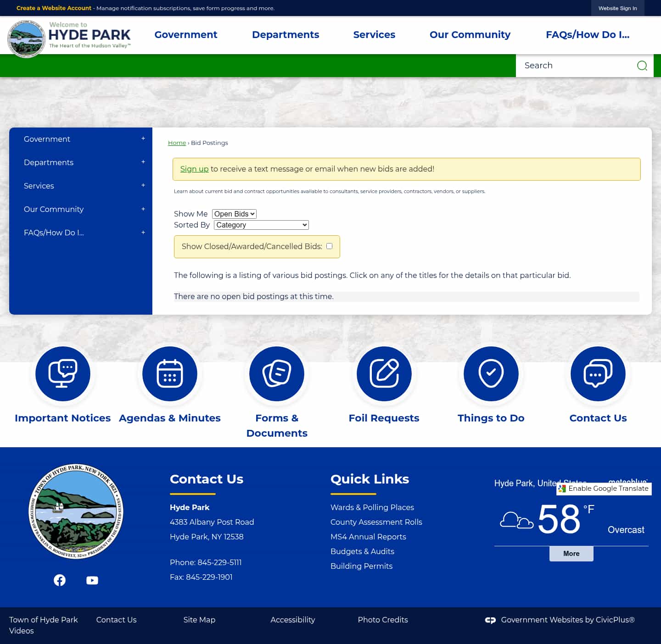This screenshot has width=661, height=644.
Task: Open the Government menu
Action: pyautogui.click(x=186, y=34)
